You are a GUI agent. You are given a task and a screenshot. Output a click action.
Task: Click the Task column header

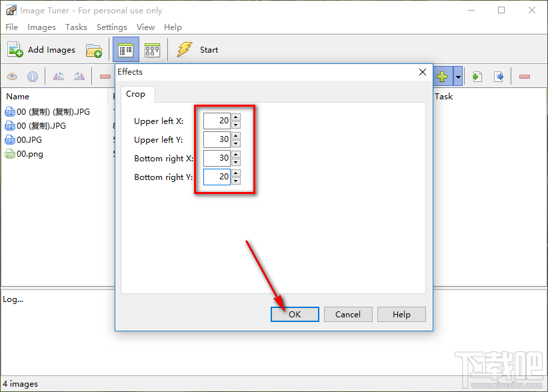click(x=443, y=97)
